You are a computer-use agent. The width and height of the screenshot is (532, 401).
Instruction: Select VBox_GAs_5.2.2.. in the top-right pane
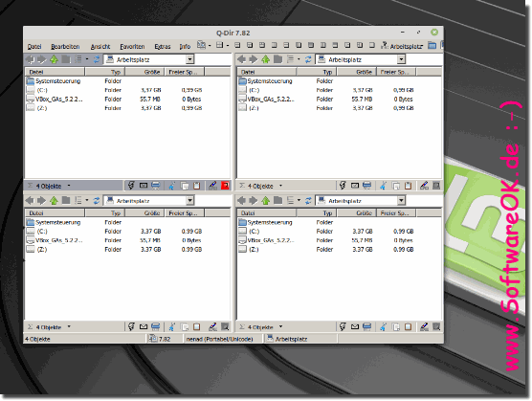(266, 100)
